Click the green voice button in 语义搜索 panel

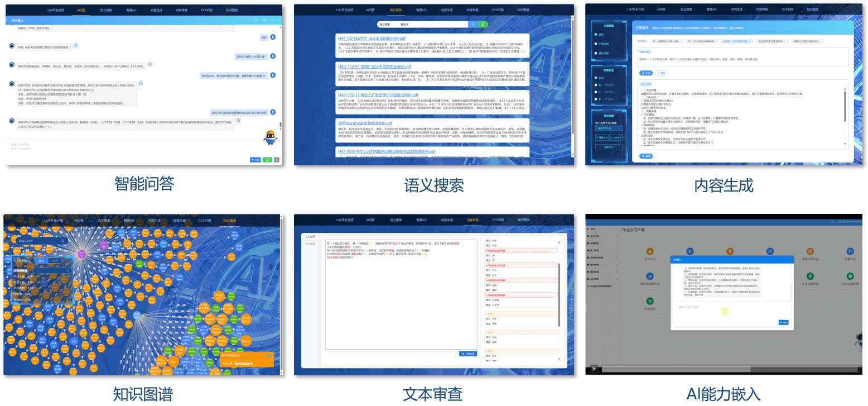483,25
